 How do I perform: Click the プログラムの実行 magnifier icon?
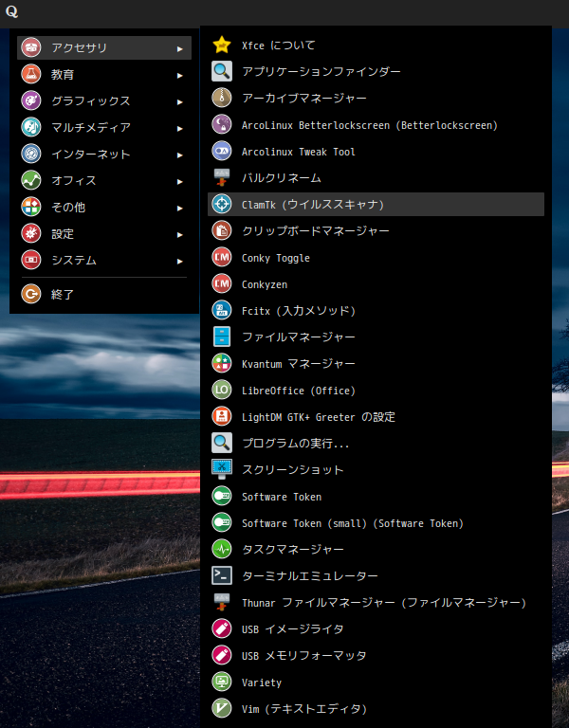[222, 443]
